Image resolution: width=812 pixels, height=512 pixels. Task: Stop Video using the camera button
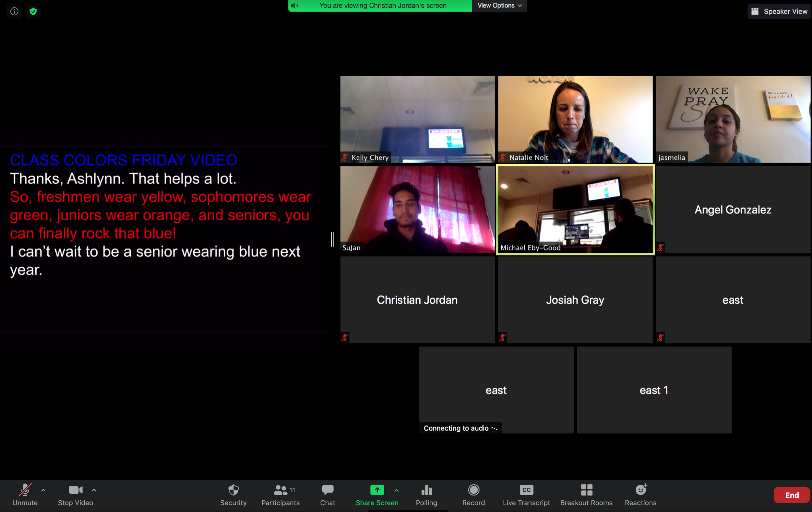click(75, 495)
